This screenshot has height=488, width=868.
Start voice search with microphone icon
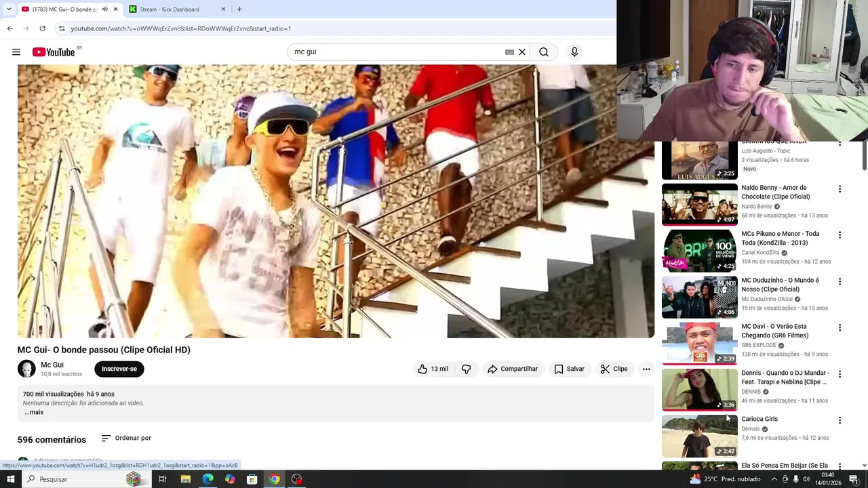click(x=574, y=52)
